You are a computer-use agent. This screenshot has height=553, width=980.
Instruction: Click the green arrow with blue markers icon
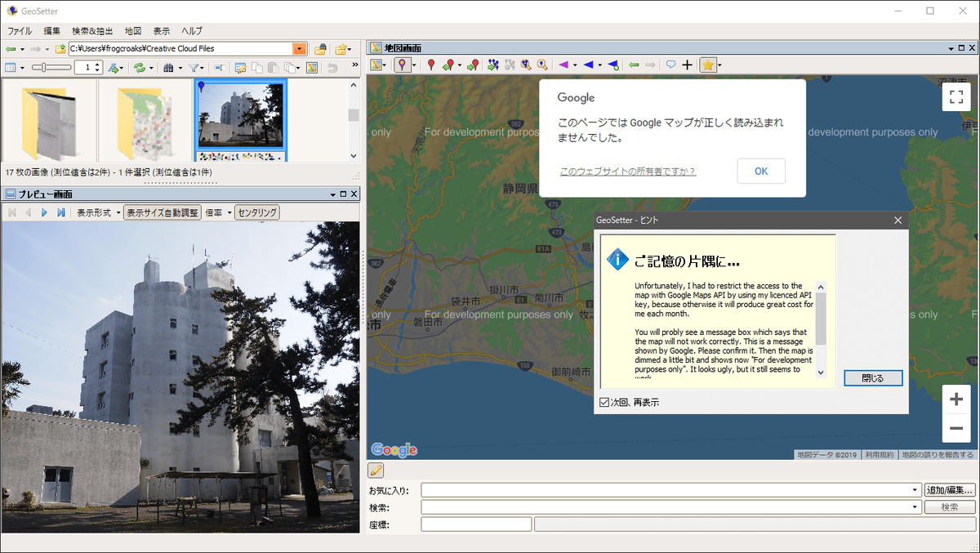click(493, 65)
